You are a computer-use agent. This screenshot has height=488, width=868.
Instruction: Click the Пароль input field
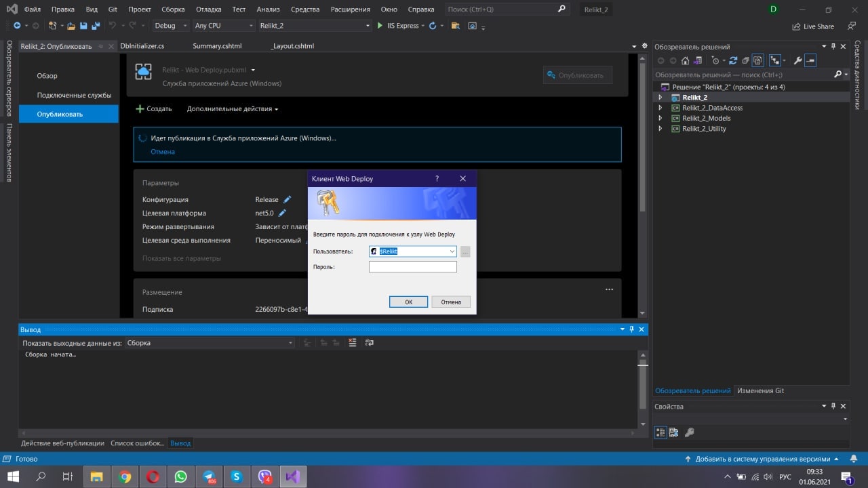(413, 267)
